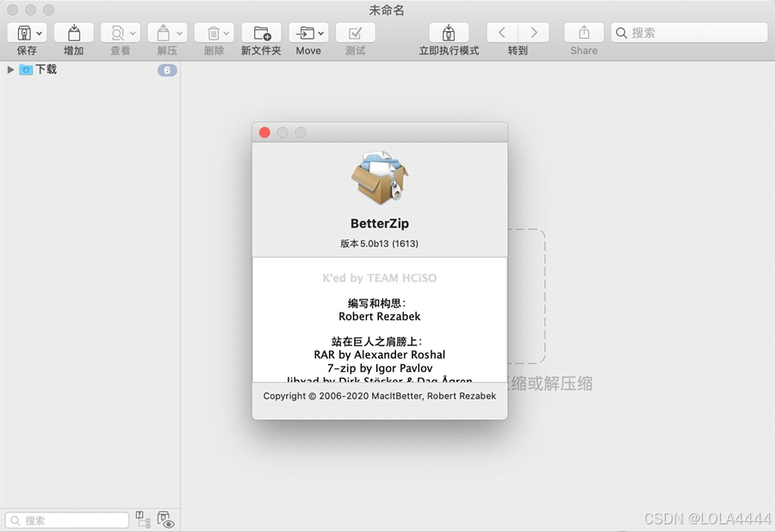Click the Save (保存) archive icon
This screenshot has width=775, height=532.
coord(24,33)
